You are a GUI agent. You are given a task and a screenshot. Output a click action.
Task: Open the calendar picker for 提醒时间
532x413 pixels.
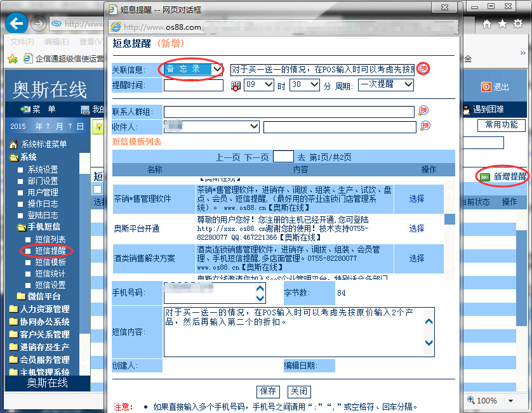tap(236, 86)
